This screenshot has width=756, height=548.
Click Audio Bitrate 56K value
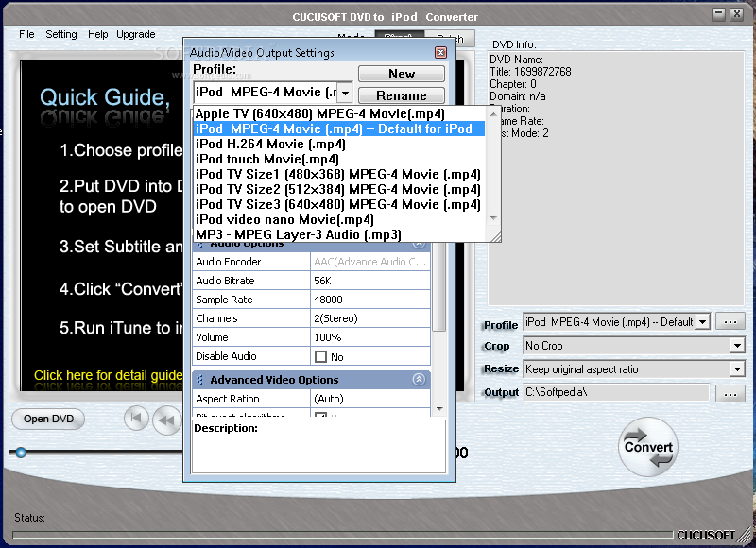(x=369, y=281)
